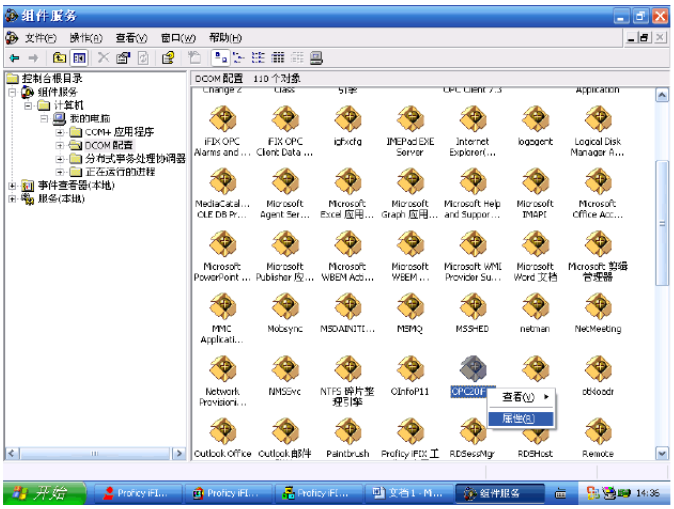Click the 组件服务 taskbar button
The image size is (674, 509).
point(500,493)
